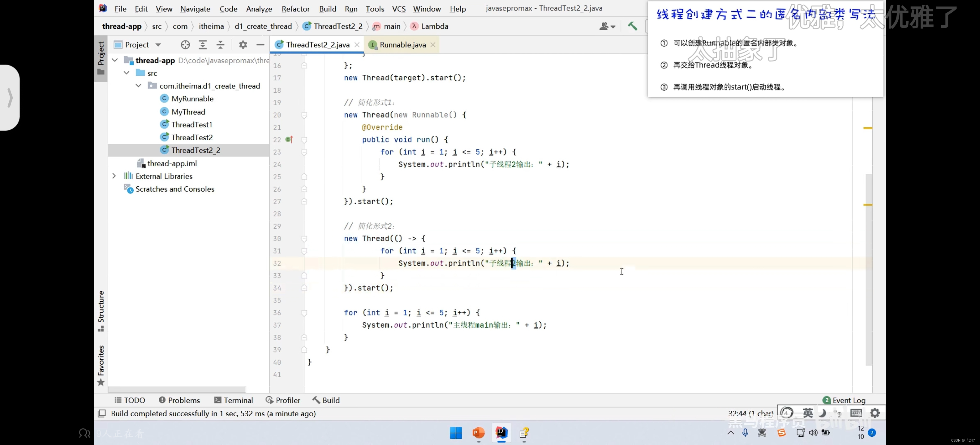
Task: Click the settings gear icon in project panel
Action: point(243,44)
